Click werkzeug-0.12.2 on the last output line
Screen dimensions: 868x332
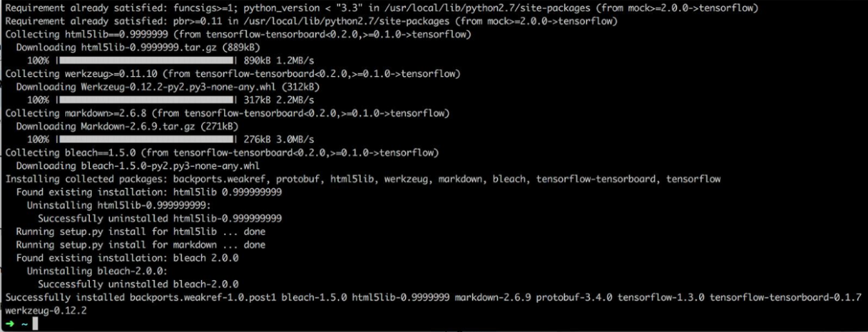click(46, 309)
